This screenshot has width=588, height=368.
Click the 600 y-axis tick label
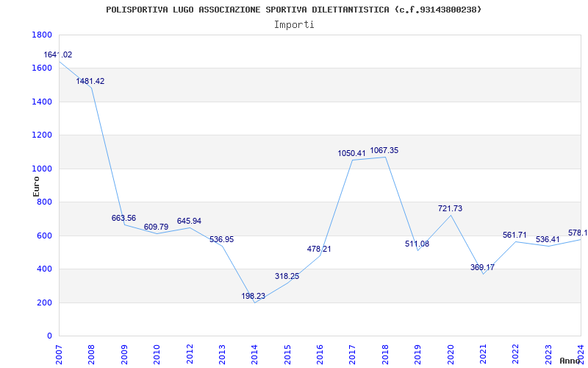[44, 236]
